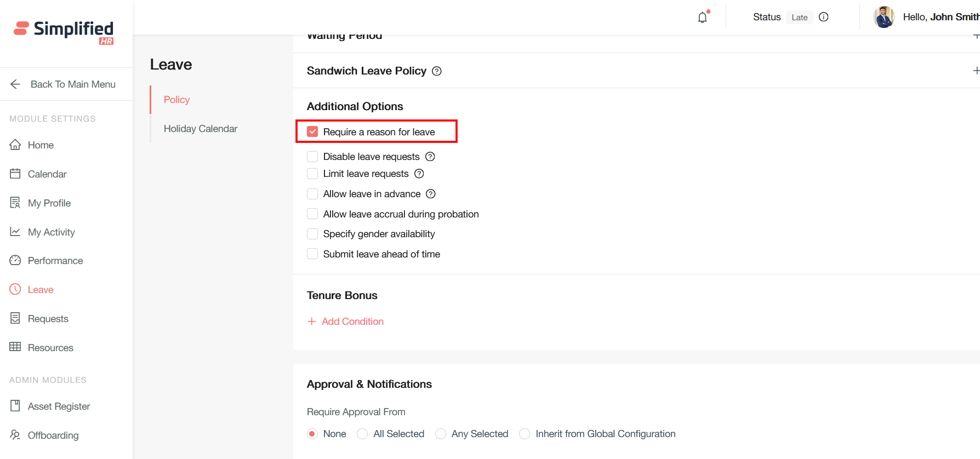
Task: Click the back arrow to main menu
Action: [x=15, y=84]
